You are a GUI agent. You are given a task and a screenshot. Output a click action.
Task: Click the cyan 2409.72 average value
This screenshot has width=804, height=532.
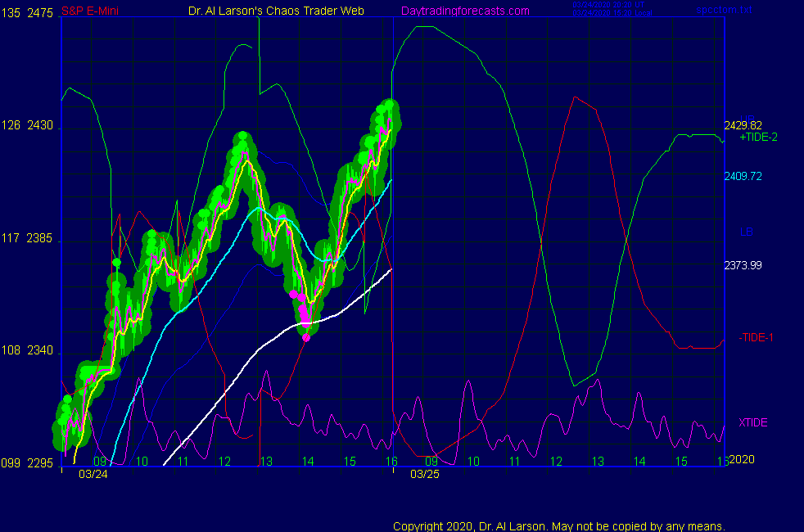pos(743,176)
